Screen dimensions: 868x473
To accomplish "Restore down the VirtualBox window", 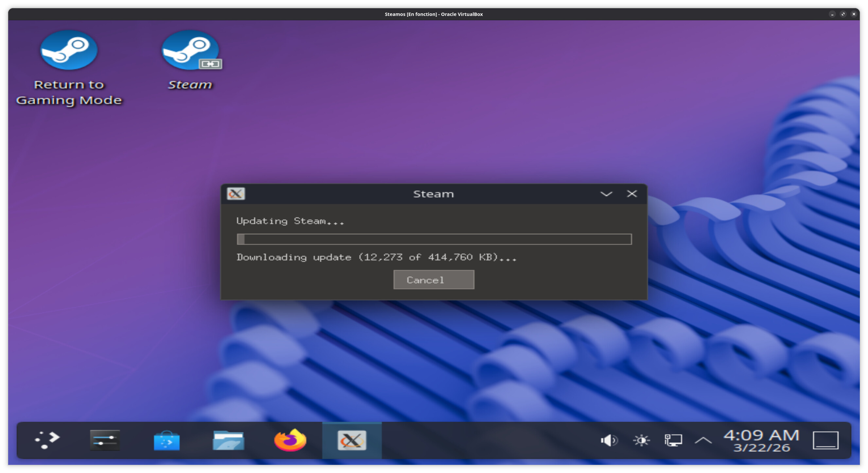I will click(x=843, y=14).
